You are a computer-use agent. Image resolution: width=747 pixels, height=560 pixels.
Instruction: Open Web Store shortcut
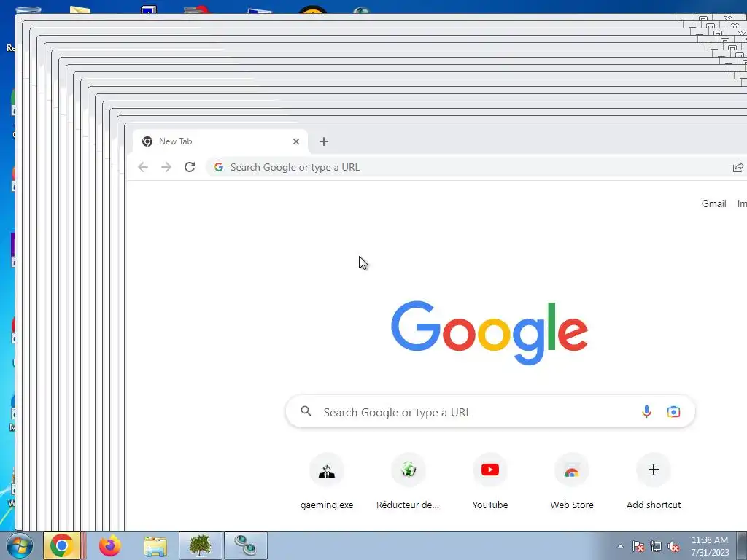pos(572,481)
